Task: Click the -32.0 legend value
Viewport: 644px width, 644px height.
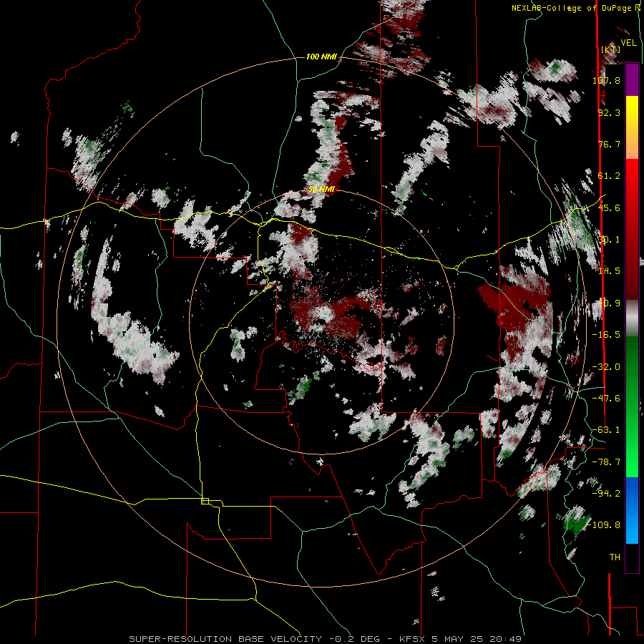Action: click(606, 367)
